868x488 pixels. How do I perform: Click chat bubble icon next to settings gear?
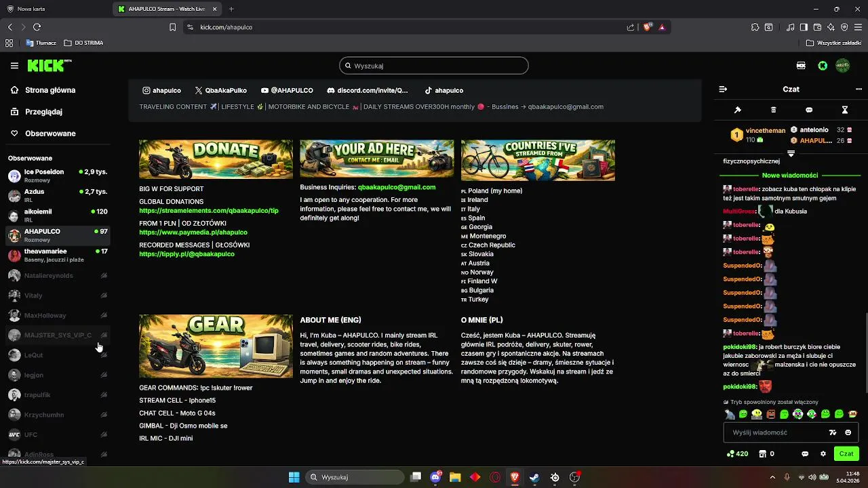point(805,453)
